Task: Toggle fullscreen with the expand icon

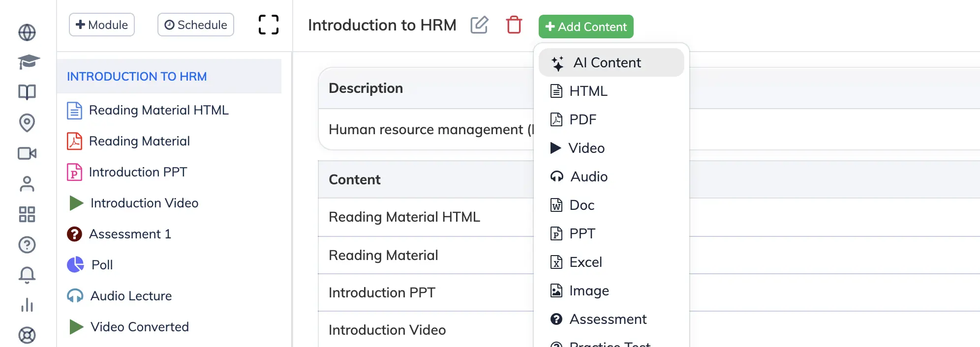Action: point(269,25)
